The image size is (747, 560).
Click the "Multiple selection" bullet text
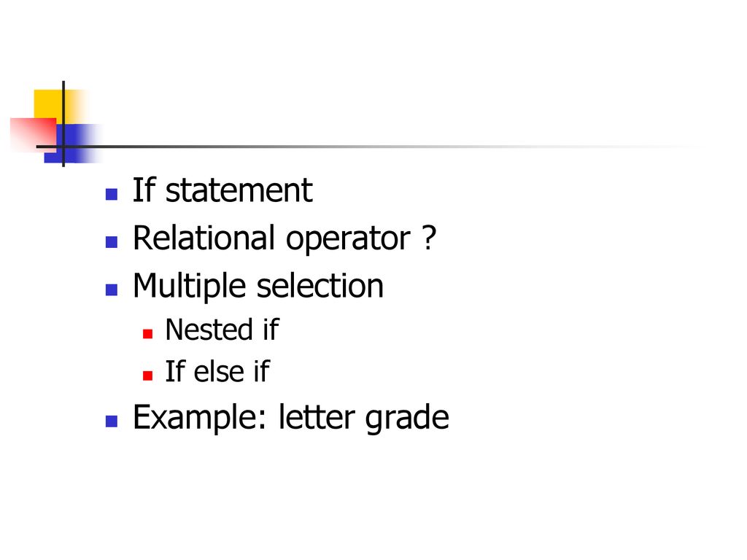coord(258,286)
